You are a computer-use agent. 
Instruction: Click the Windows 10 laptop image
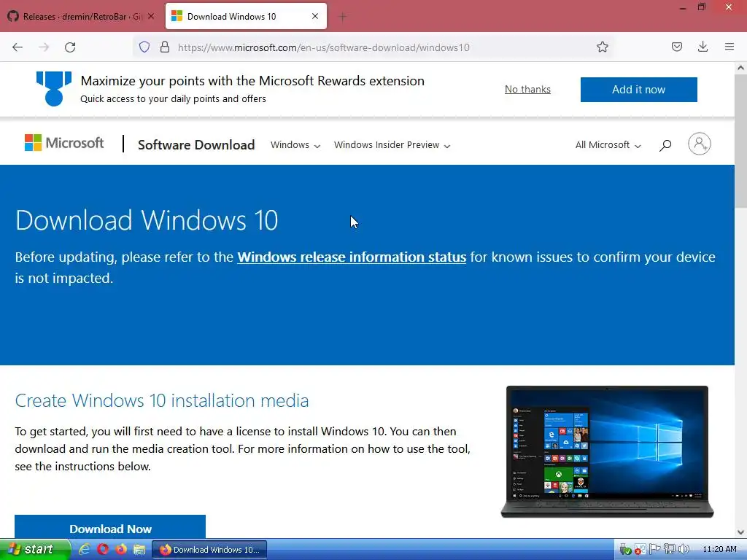[x=607, y=451]
